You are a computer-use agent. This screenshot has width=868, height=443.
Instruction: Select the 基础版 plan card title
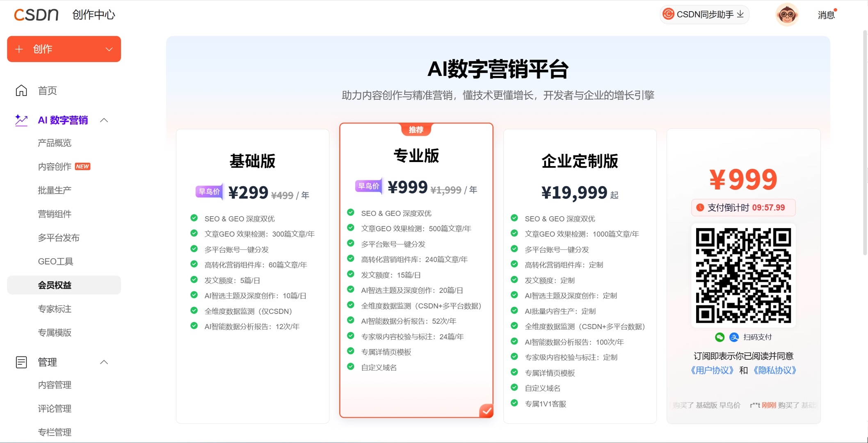(x=252, y=161)
